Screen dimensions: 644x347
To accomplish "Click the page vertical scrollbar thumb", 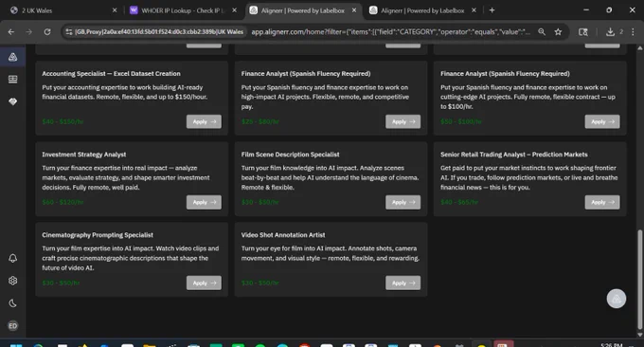I will click(x=639, y=280).
